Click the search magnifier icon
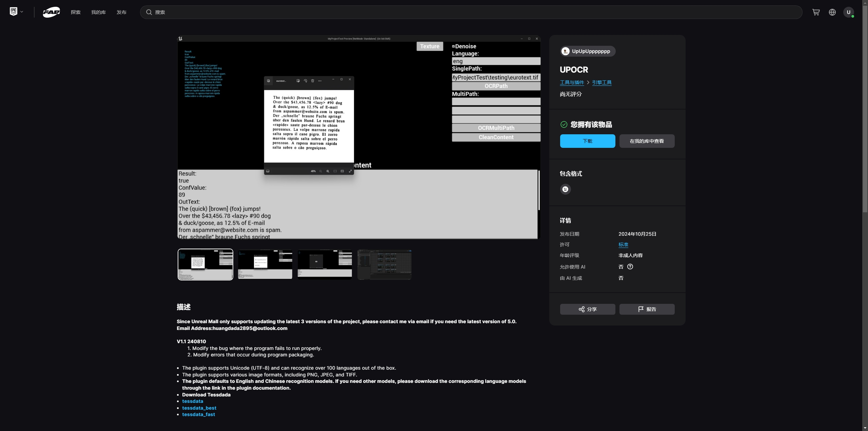The width and height of the screenshot is (868, 431). point(149,12)
